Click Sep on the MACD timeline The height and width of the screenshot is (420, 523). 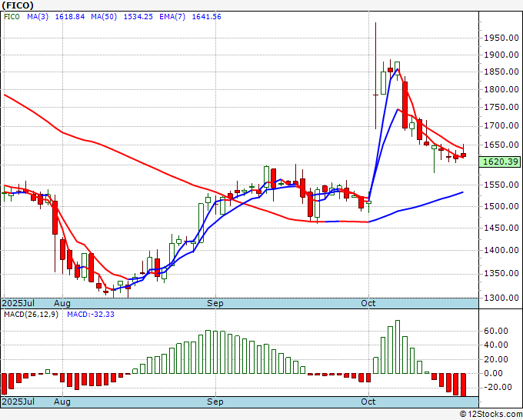tap(215, 402)
